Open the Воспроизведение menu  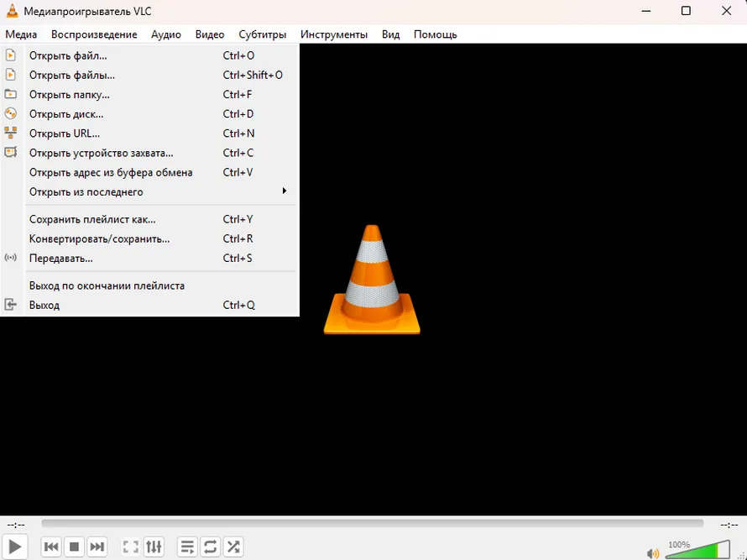tap(94, 34)
